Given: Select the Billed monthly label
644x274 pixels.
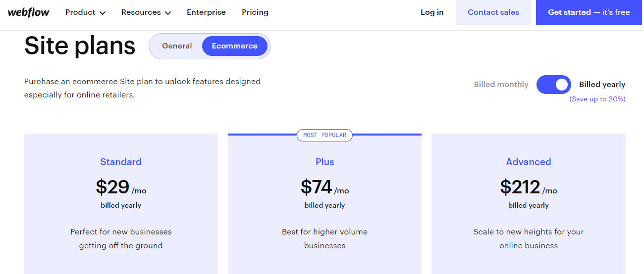Looking at the screenshot, I should pos(501,85).
